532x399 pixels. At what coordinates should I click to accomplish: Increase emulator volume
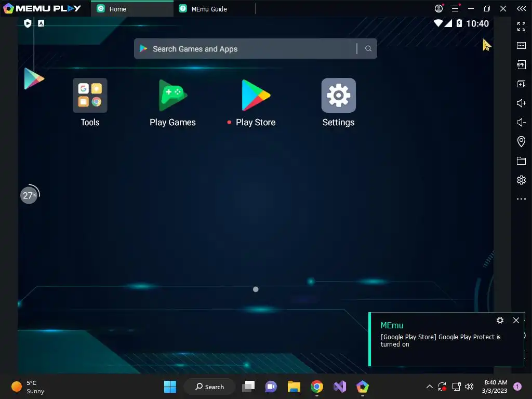(x=521, y=103)
